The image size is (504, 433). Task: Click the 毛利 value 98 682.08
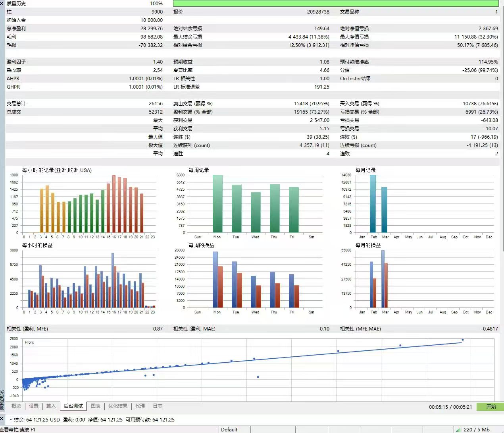(151, 37)
